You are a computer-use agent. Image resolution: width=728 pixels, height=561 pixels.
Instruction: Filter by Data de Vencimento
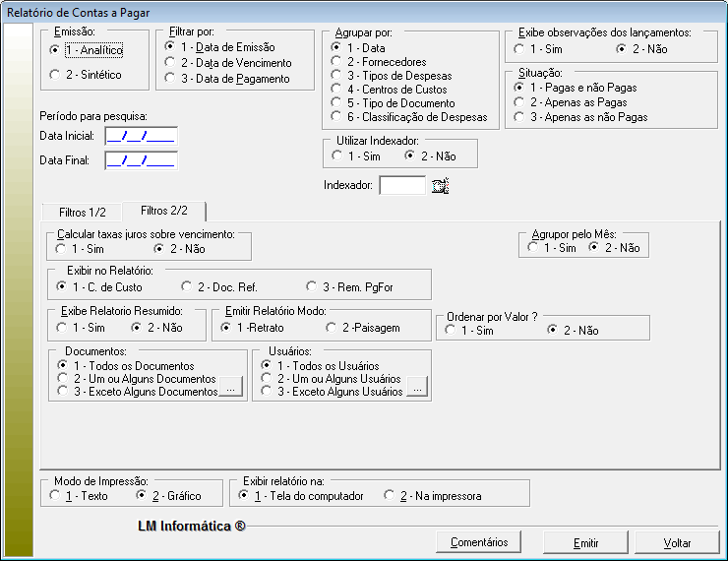click(171, 63)
